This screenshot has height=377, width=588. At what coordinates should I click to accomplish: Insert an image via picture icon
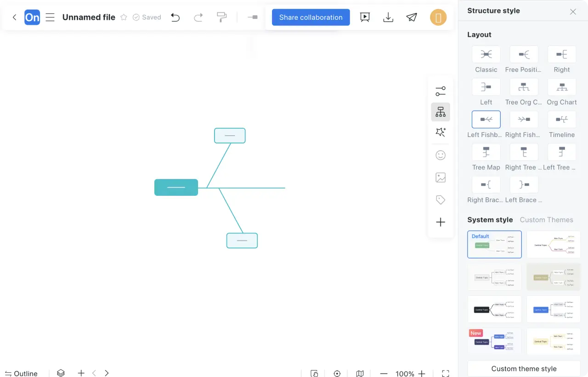pos(440,177)
